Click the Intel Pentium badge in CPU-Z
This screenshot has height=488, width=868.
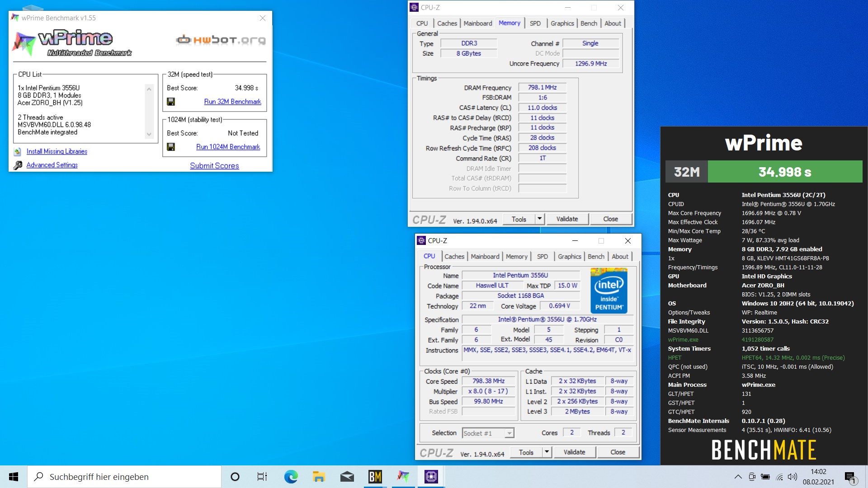[x=609, y=290]
